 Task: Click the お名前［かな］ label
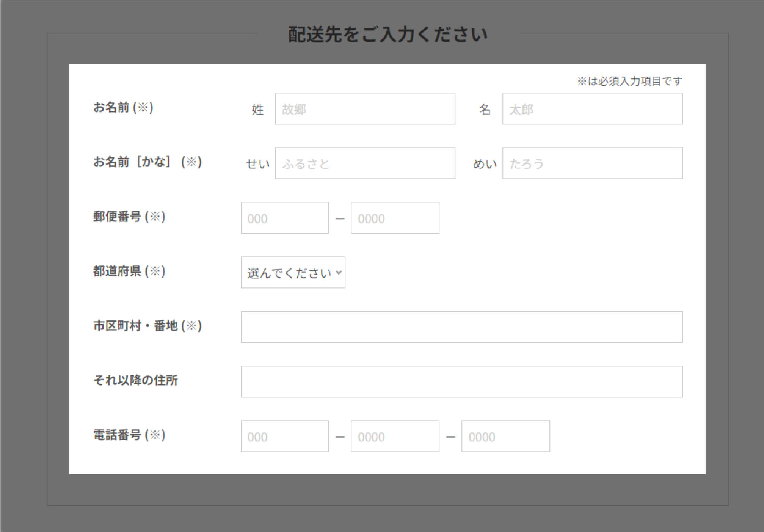(x=147, y=162)
